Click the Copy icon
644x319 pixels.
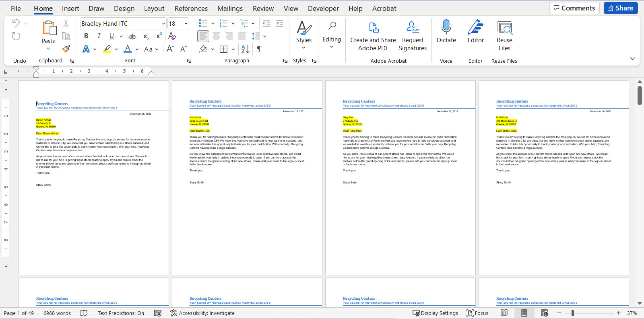click(x=66, y=37)
